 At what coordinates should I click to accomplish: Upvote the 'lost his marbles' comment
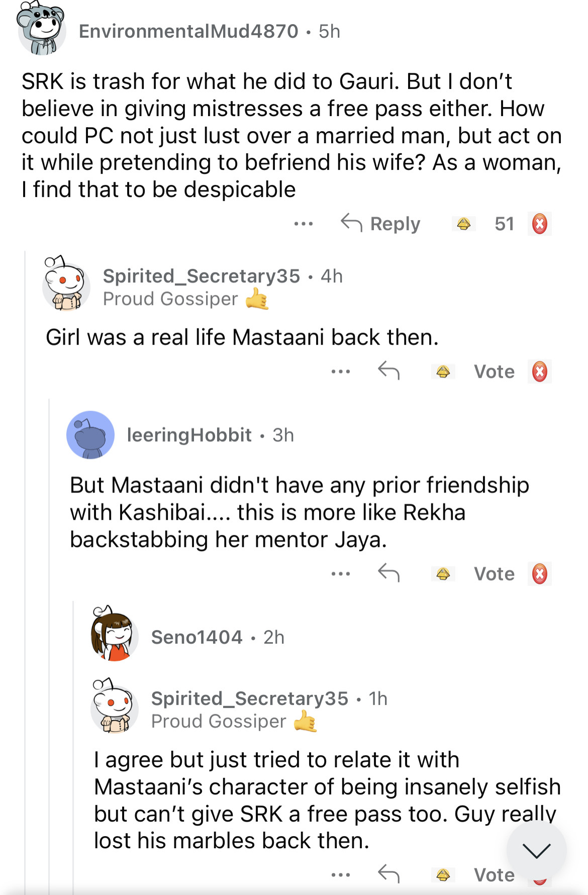[x=443, y=875]
